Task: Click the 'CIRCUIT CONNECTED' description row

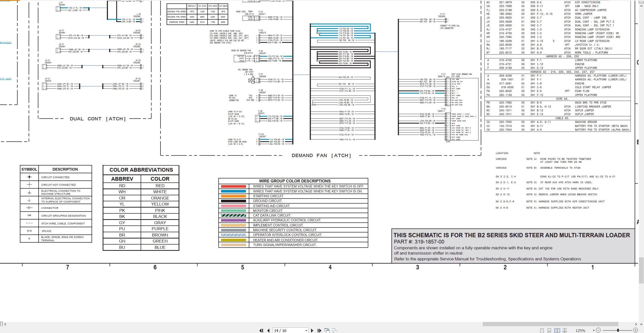Action: pyautogui.click(x=55, y=177)
